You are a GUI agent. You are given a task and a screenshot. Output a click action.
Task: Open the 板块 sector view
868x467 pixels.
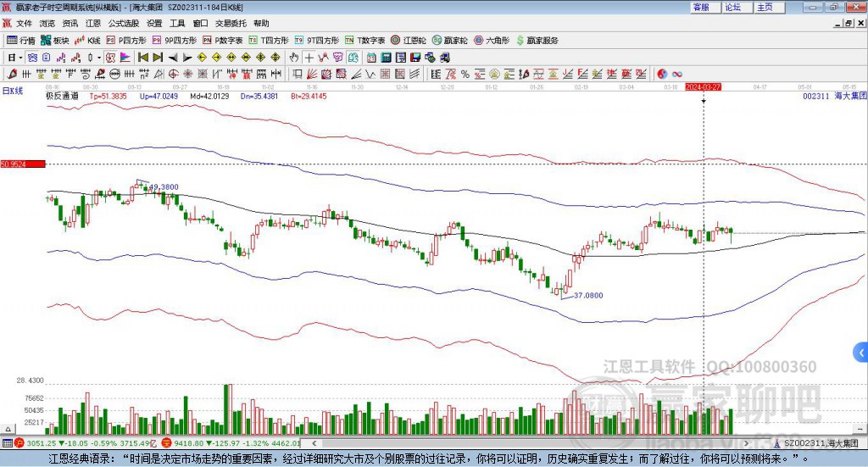coord(55,41)
